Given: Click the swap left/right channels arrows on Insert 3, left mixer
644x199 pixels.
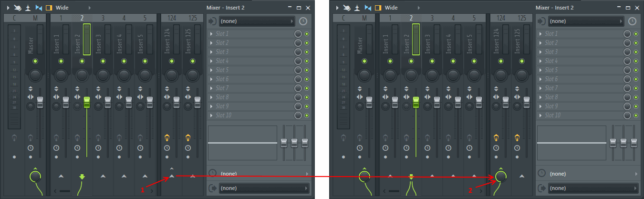Looking at the screenshot, I should point(98,97).
